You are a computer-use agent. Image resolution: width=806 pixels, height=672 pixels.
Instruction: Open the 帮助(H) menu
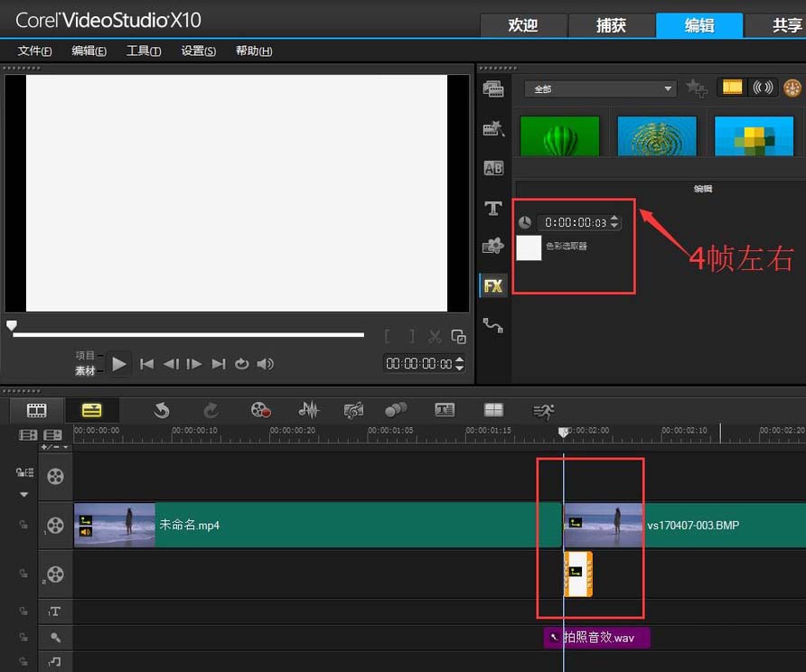point(254,51)
